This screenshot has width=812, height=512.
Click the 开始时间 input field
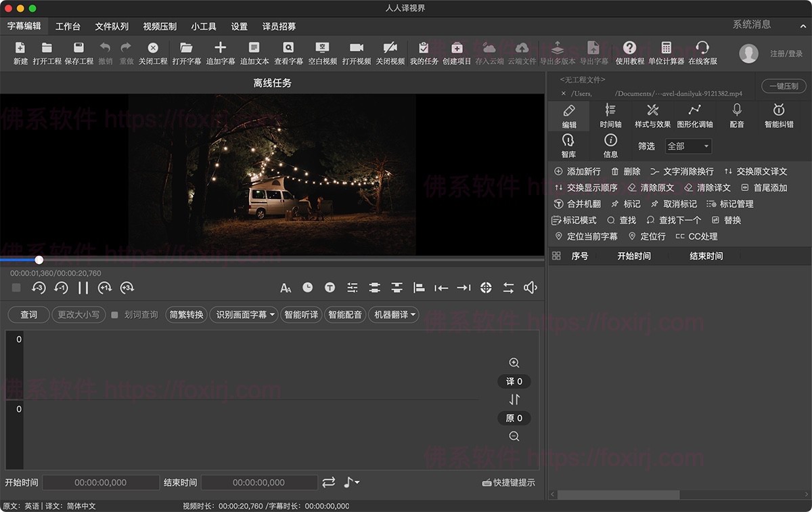click(101, 483)
